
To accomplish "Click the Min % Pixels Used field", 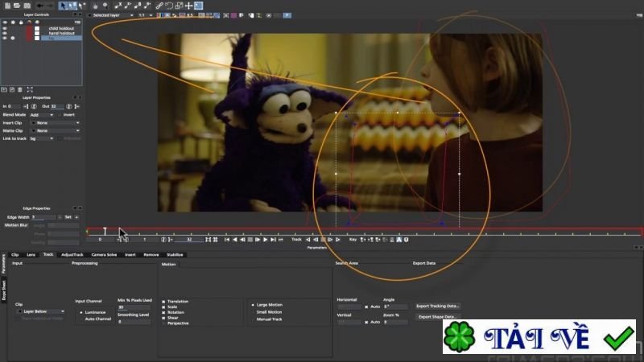I will tap(134, 307).
